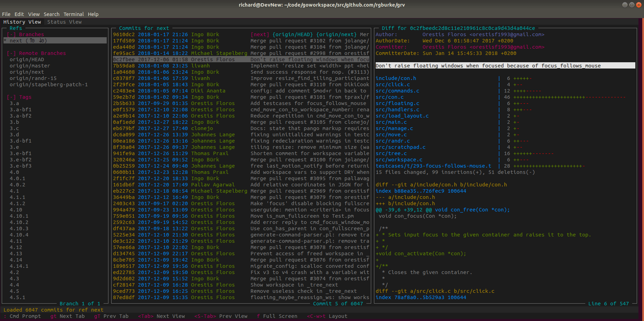This screenshot has height=321, width=644.
Task: Switch to the Status View tab
Action: tap(64, 22)
